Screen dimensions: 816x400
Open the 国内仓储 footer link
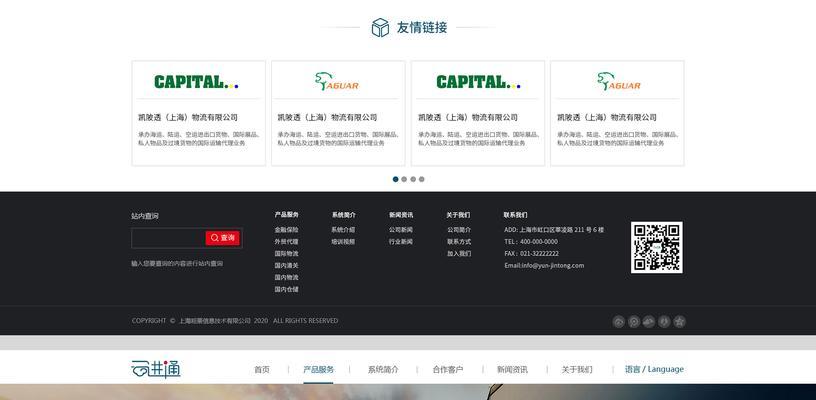click(x=287, y=289)
